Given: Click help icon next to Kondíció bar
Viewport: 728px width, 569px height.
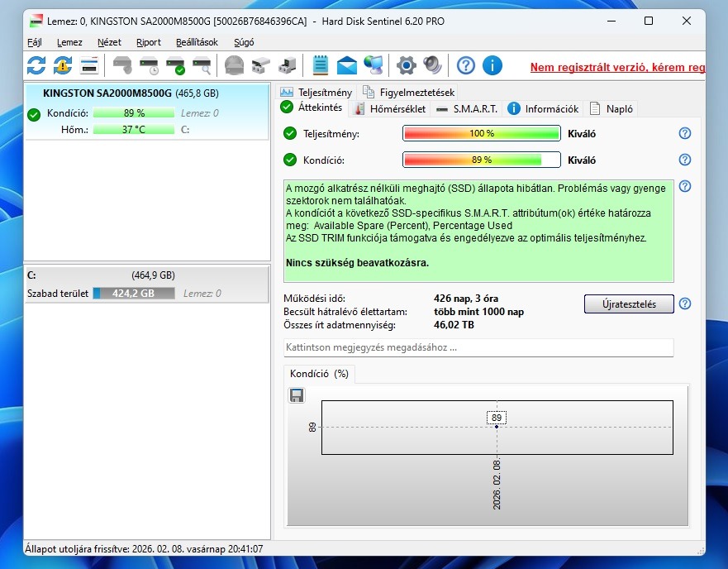Looking at the screenshot, I should pos(685,160).
